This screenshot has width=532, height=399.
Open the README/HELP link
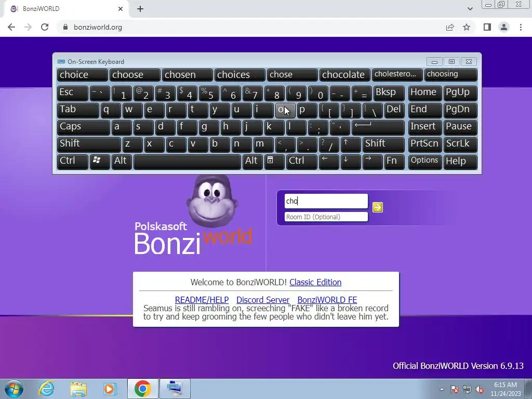202,300
